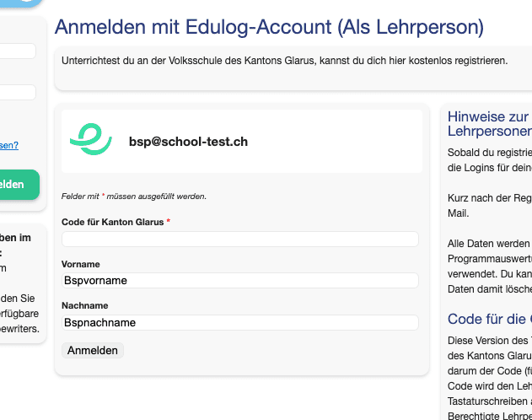Click the 'Felder mit * müssen ausgefüllt werden' note
Image resolution: width=532 pixels, height=420 pixels.
134,197
